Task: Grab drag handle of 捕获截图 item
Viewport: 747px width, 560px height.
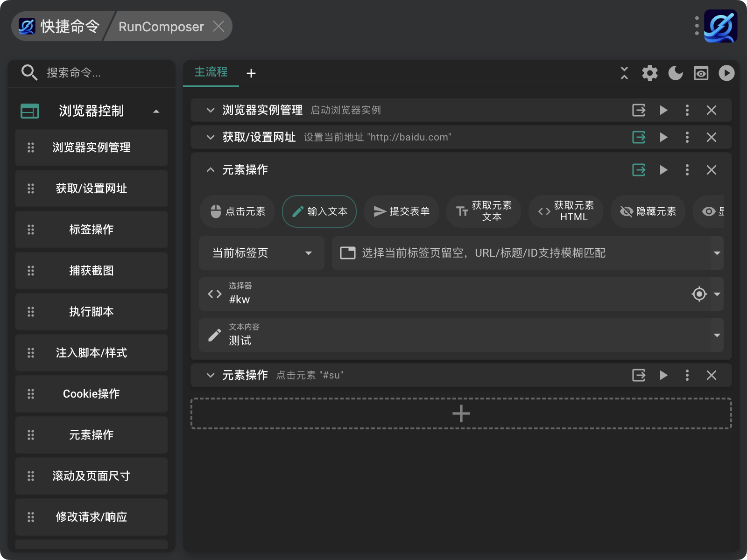Action: pyautogui.click(x=31, y=271)
